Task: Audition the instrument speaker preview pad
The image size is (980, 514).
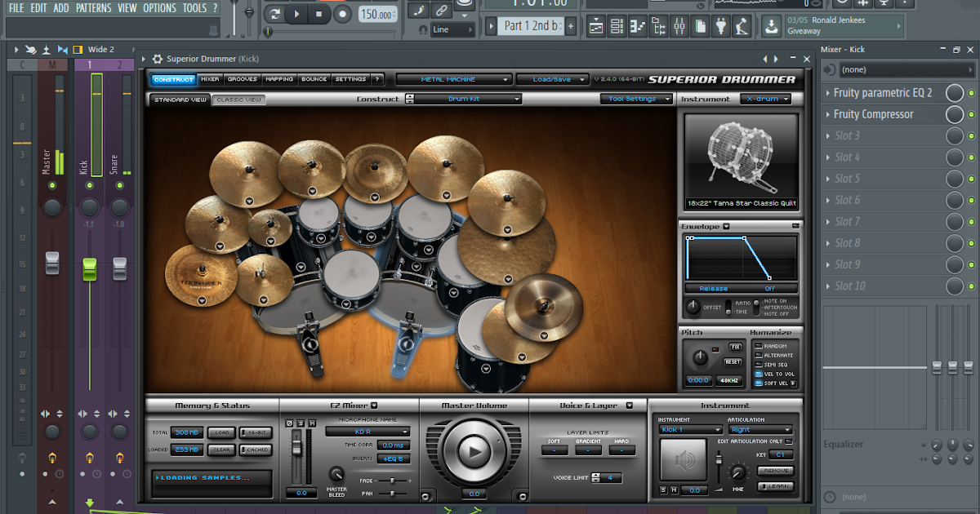Action: [682, 461]
